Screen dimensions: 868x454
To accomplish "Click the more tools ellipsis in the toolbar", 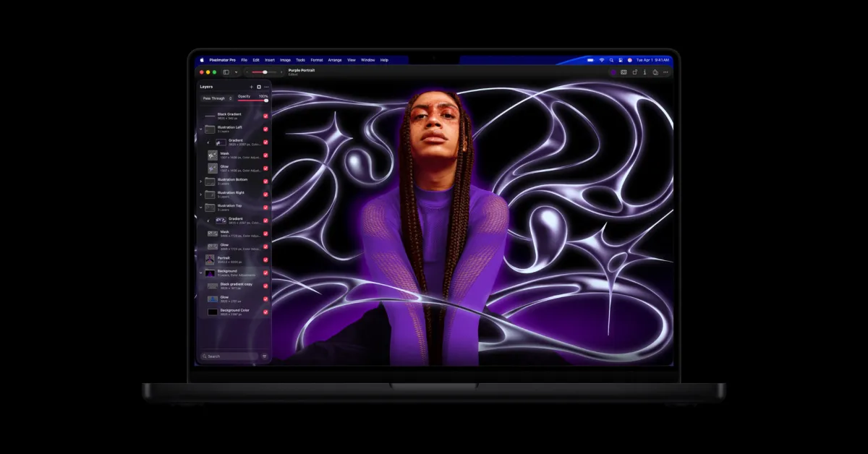I will point(665,72).
